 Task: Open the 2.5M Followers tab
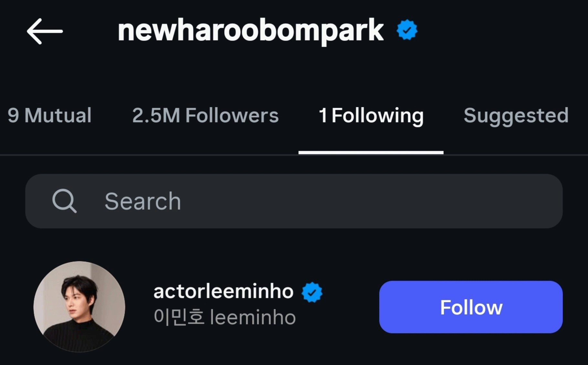tap(205, 116)
